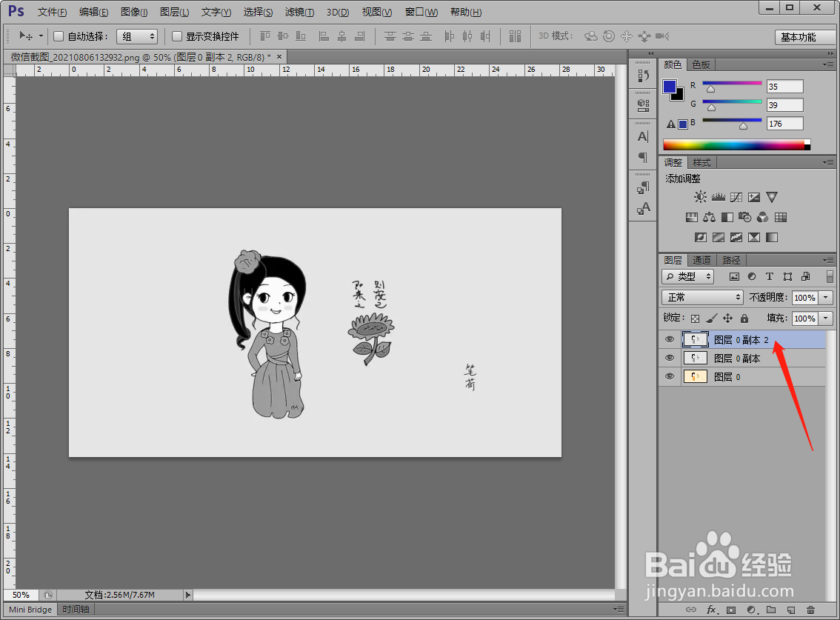Add a Selective Color adjustment
The image size is (840, 620).
click(754, 237)
